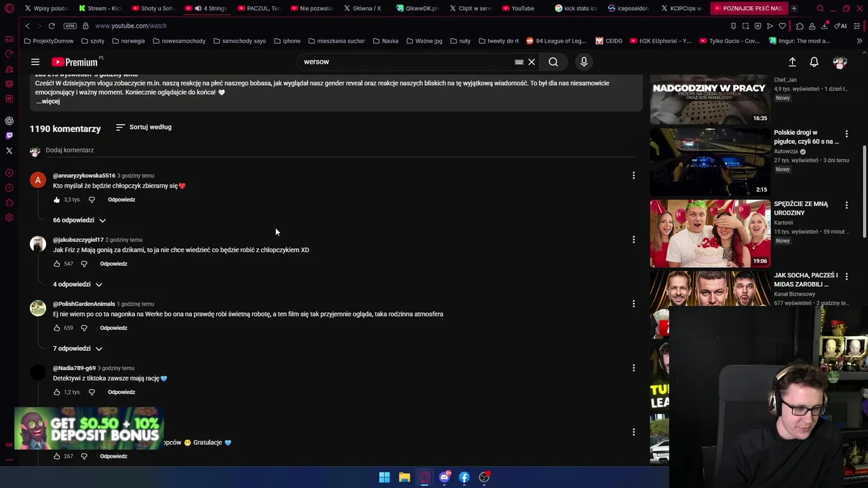Open the '94 League of Leg...' bookmark
The height and width of the screenshot is (488, 868).
pyautogui.click(x=556, y=41)
